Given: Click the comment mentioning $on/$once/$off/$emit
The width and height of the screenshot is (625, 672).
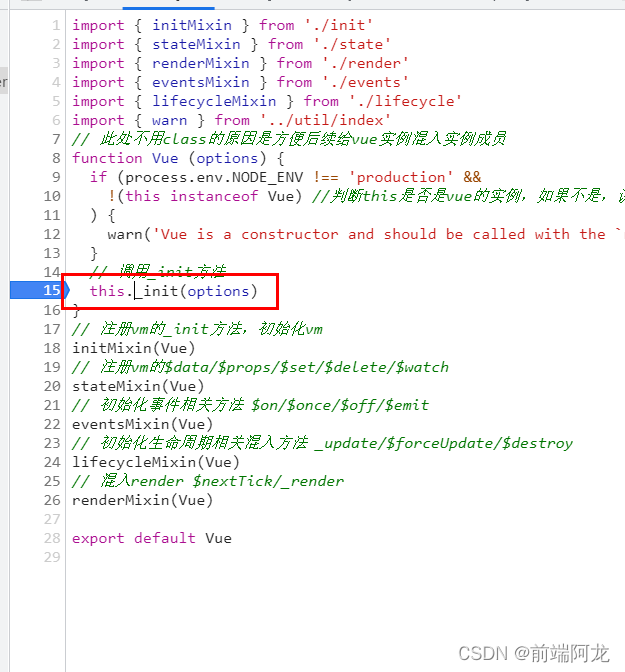Looking at the screenshot, I should pyautogui.click(x=250, y=405).
